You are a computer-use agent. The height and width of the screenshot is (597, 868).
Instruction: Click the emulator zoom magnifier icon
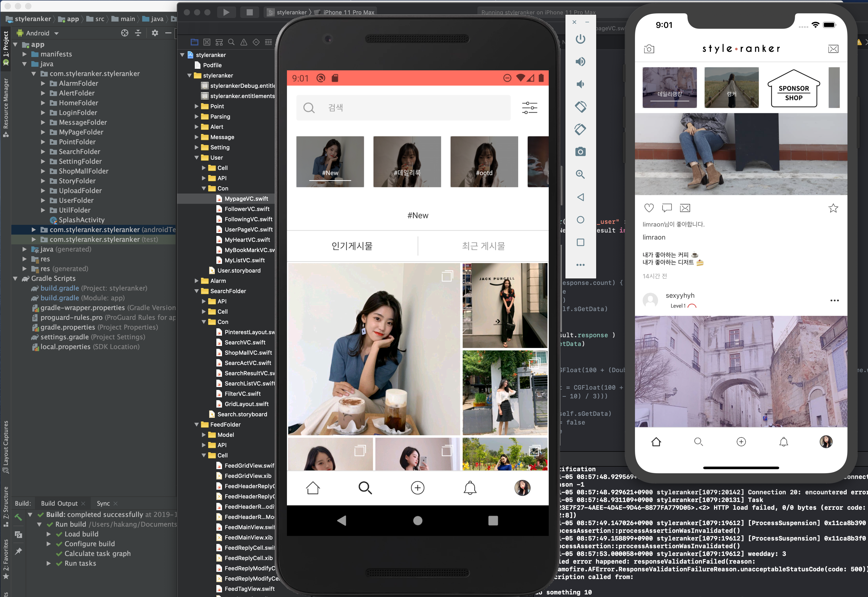pyautogui.click(x=580, y=174)
